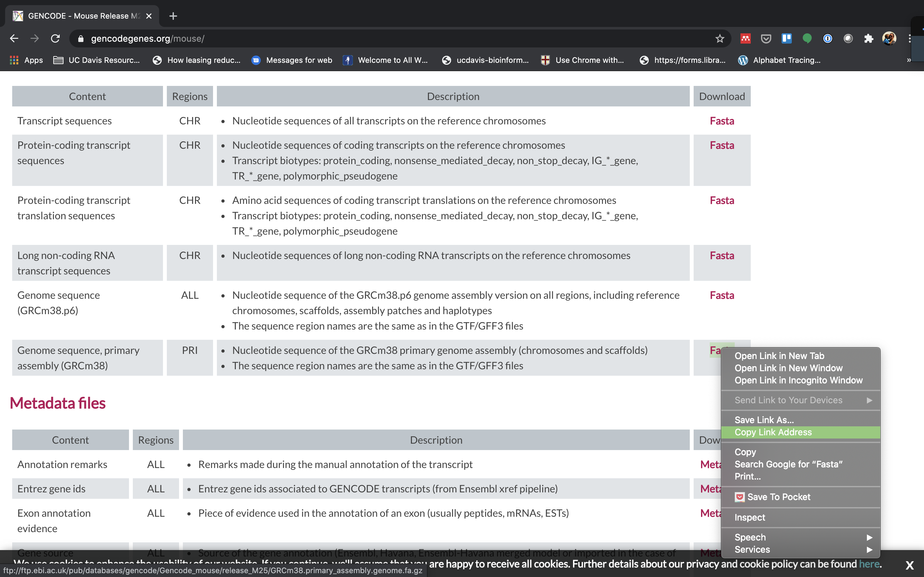Click the Chrome extensions puzzle icon

coord(869,38)
